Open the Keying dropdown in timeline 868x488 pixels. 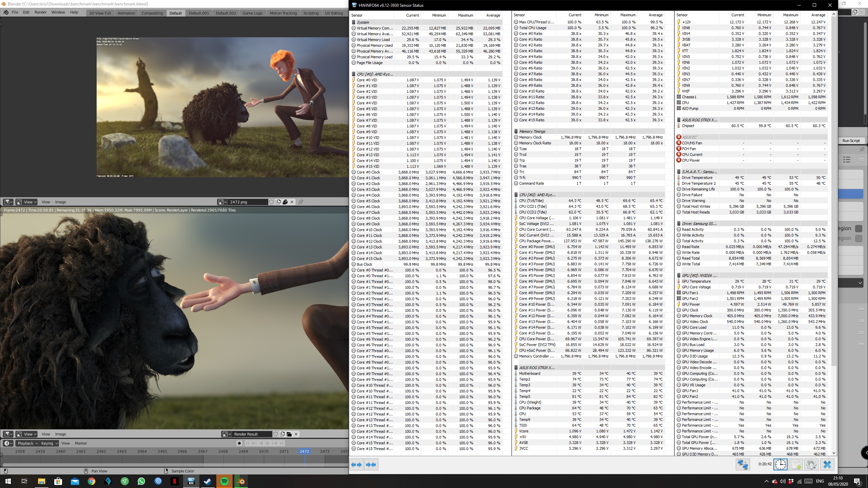[49, 443]
